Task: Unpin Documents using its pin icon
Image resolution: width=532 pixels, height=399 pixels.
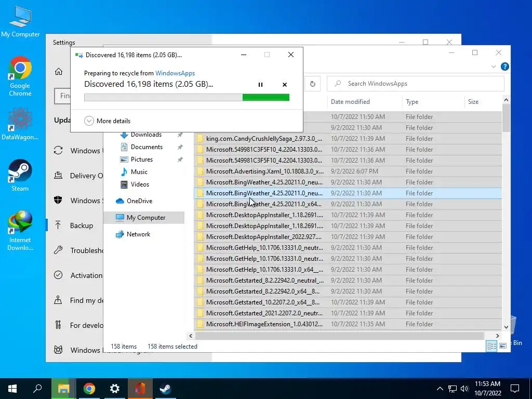Action: [x=180, y=147]
